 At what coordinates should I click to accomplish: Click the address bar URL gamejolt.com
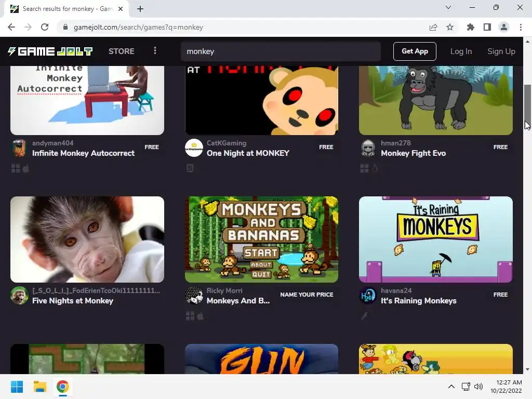click(138, 27)
